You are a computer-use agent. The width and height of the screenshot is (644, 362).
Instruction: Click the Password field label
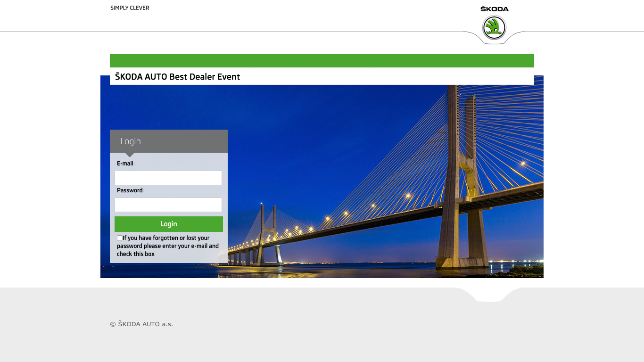click(x=130, y=190)
